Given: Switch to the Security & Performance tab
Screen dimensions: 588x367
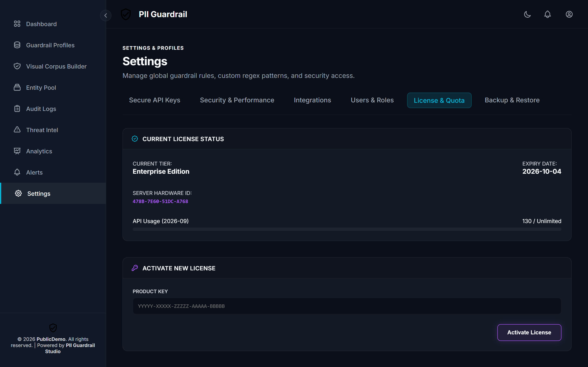Looking at the screenshot, I should tap(237, 100).
